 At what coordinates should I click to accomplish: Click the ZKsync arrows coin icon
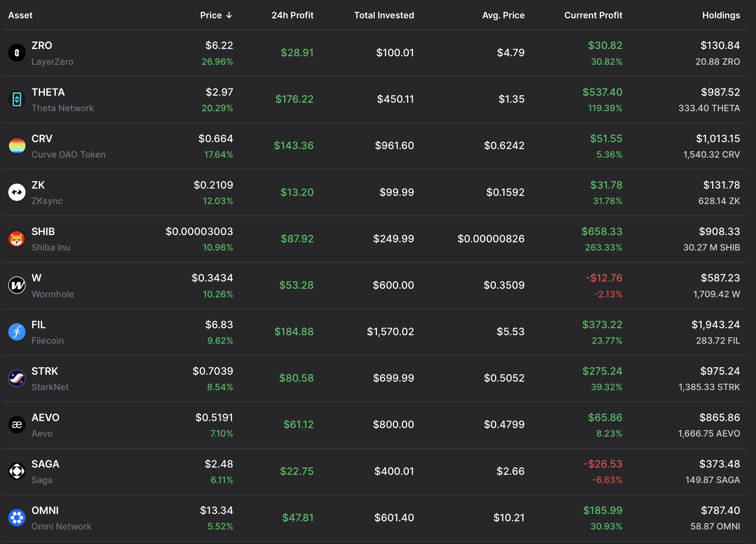tap(17, 192)
